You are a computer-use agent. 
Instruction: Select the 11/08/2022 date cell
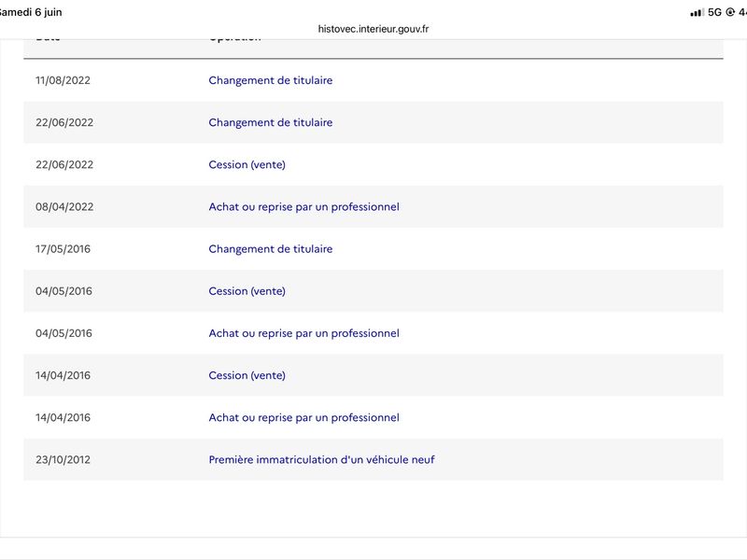63,80
